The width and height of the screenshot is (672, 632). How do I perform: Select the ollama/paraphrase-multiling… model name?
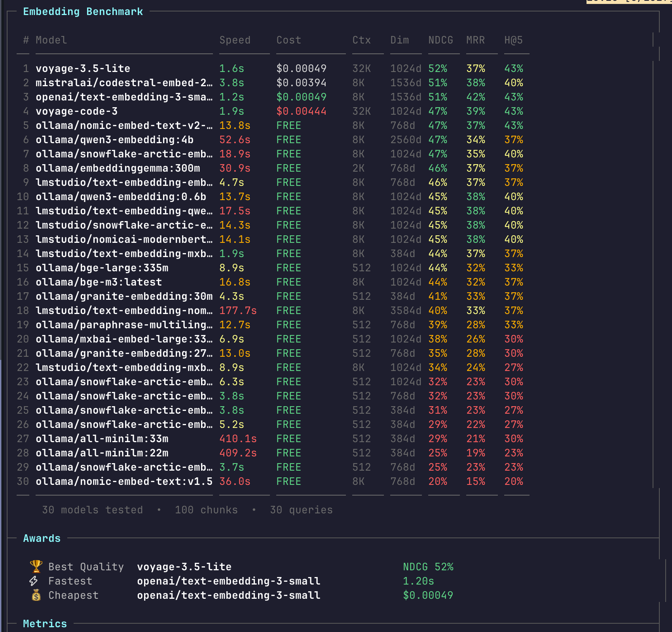(124, 325)
